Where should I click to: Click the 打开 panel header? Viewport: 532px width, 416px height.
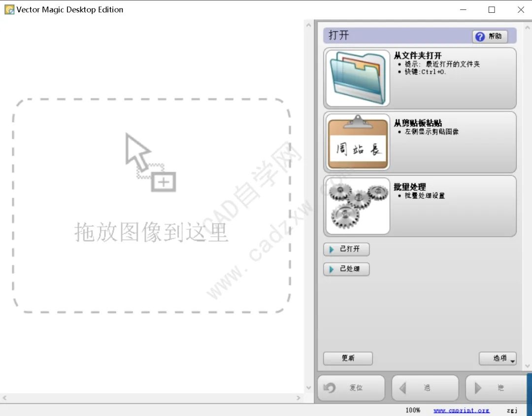pyautogui.click(x=420, y=35)
